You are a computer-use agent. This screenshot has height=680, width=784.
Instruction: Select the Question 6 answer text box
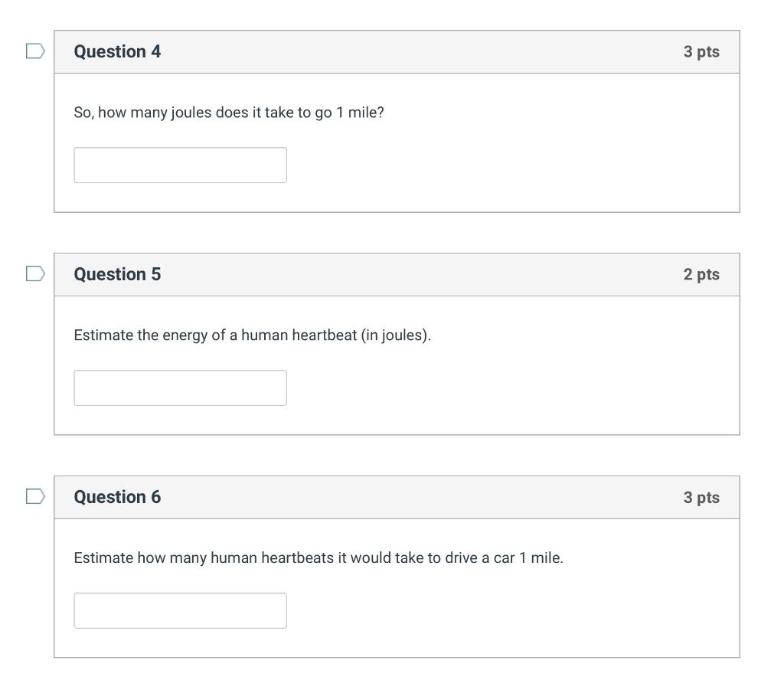click(180, 610)
